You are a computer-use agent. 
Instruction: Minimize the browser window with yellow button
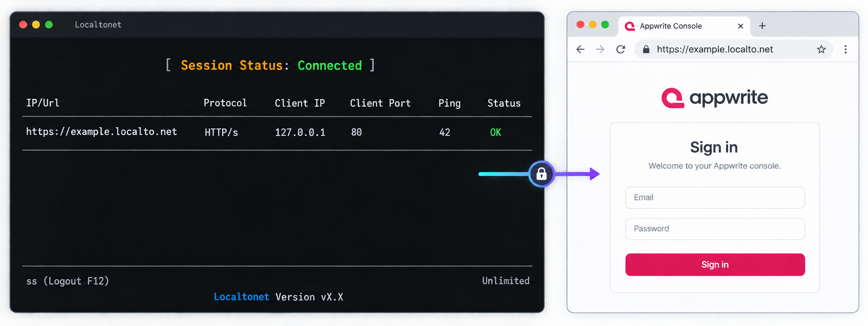tap(593, 25)
